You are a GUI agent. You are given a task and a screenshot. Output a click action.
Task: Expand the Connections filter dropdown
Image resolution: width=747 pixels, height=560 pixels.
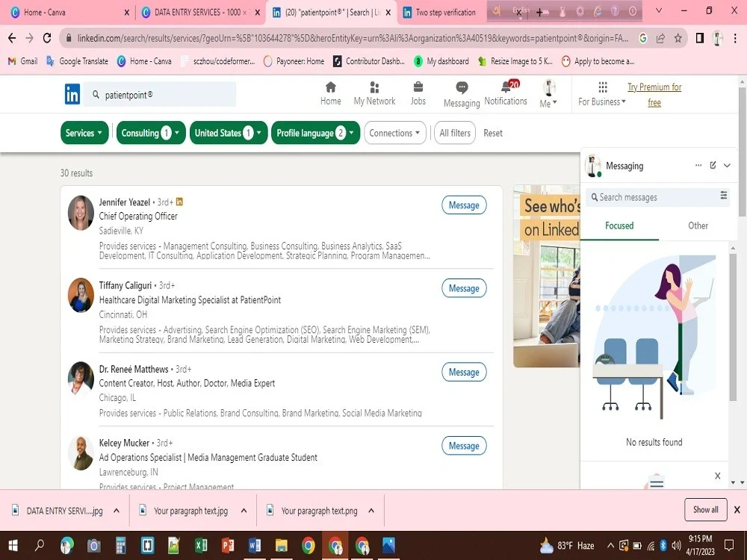[395, 133]
